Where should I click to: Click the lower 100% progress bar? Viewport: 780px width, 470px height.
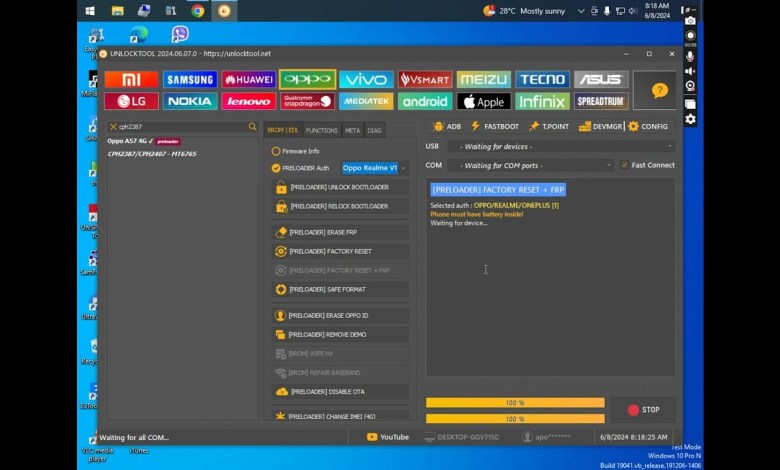click(x=515, y=419)
